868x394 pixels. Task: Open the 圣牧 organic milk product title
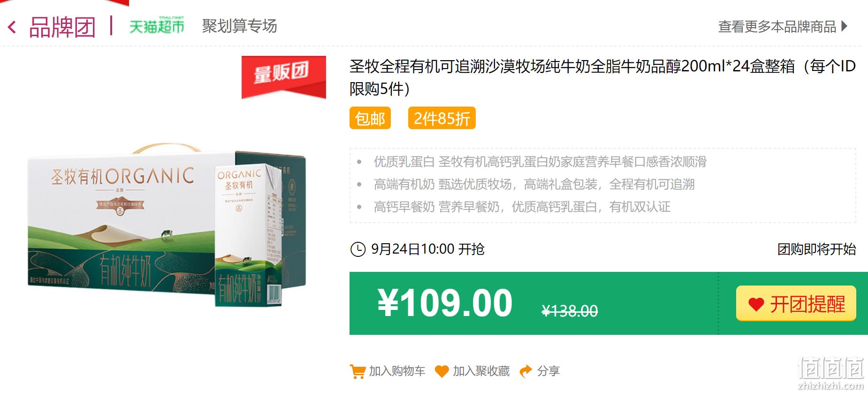click(x=602, y=77)
